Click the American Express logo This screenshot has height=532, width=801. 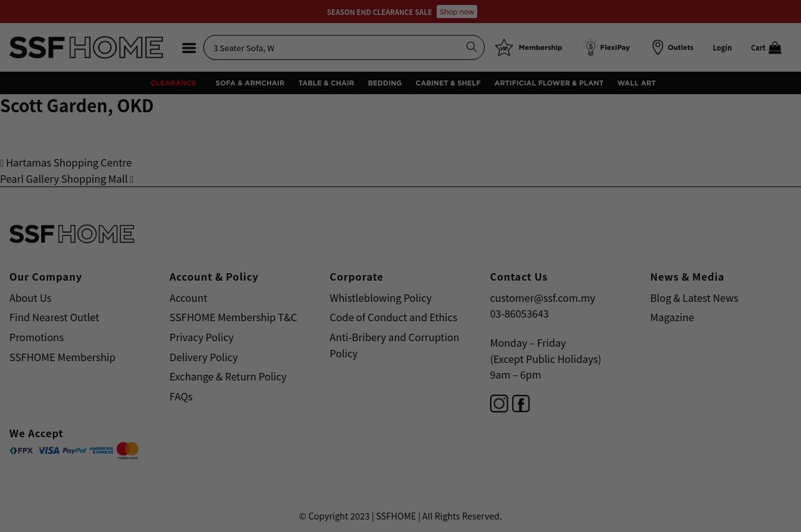(101, 450)
